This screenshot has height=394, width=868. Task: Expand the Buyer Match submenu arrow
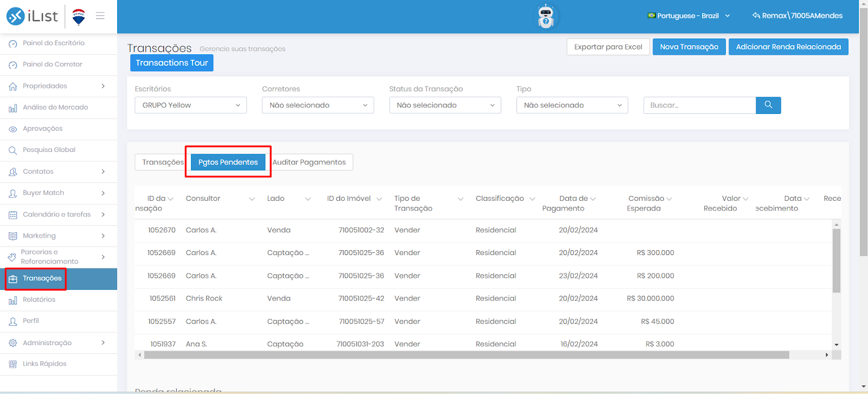click(x=103, y=193)
